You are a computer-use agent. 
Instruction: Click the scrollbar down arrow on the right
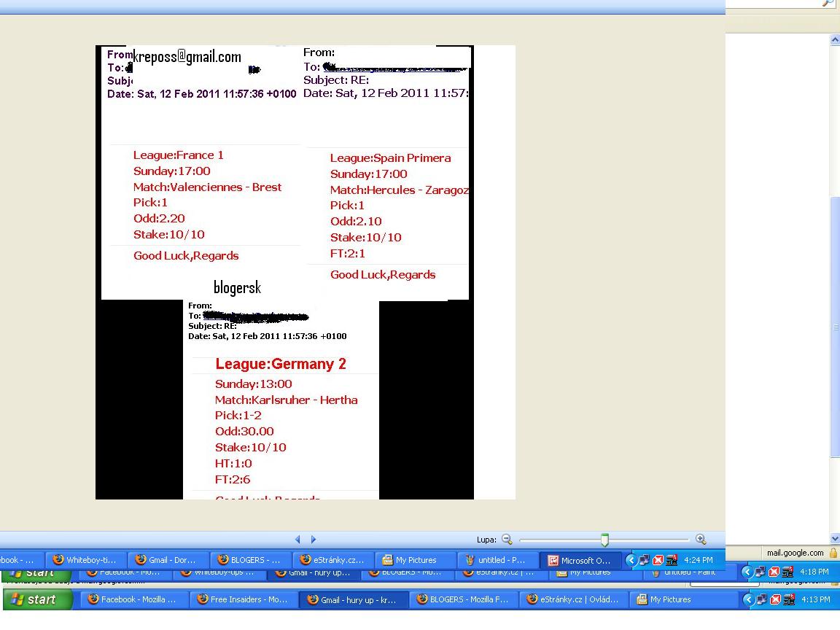click(x=836, y=540)
